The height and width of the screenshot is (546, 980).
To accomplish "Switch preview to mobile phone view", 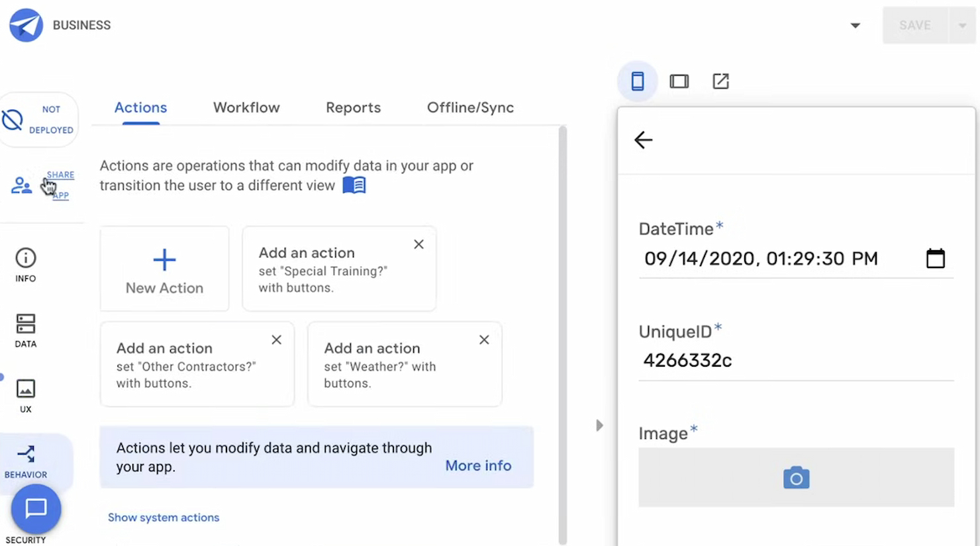I will [x=638, y=81].
